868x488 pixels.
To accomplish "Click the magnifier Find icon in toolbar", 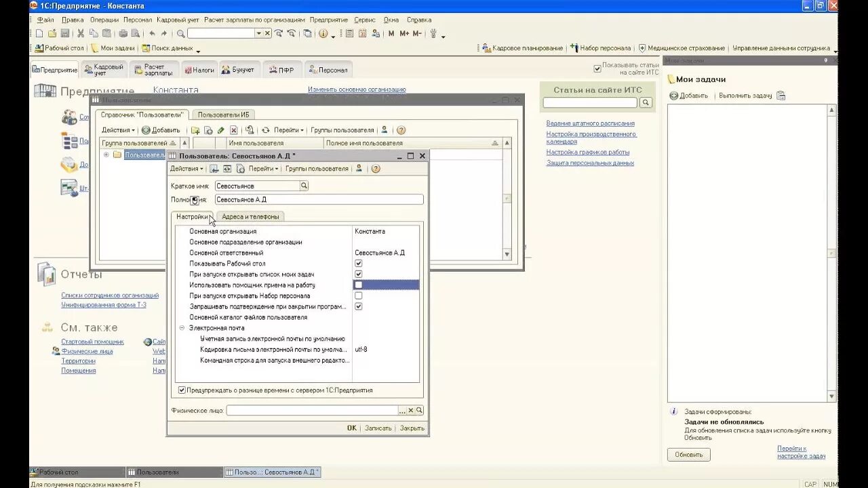I will tap(180, 33).
